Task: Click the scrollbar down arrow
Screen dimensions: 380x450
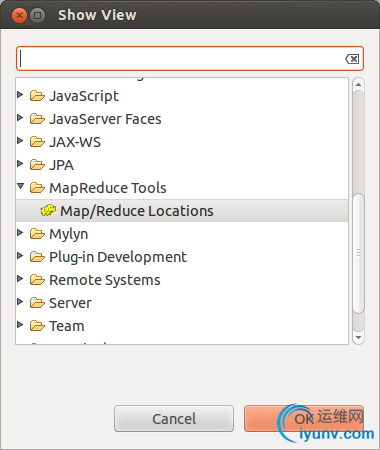Action: (x=358, y=337)
